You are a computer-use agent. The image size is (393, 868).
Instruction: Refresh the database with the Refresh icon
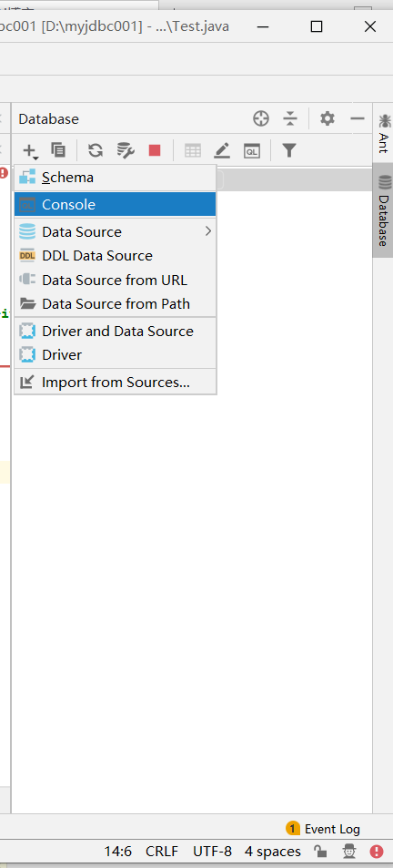click(x=96, y=150)
